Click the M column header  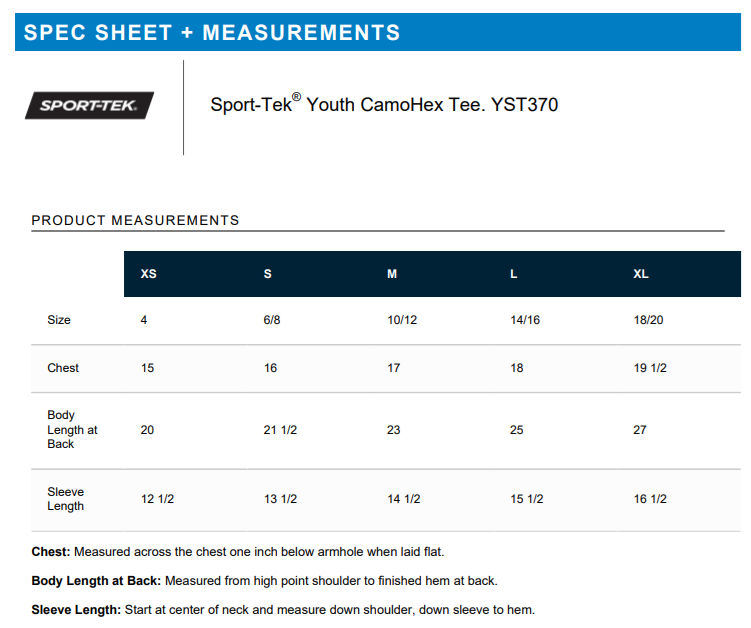point(392,274)
